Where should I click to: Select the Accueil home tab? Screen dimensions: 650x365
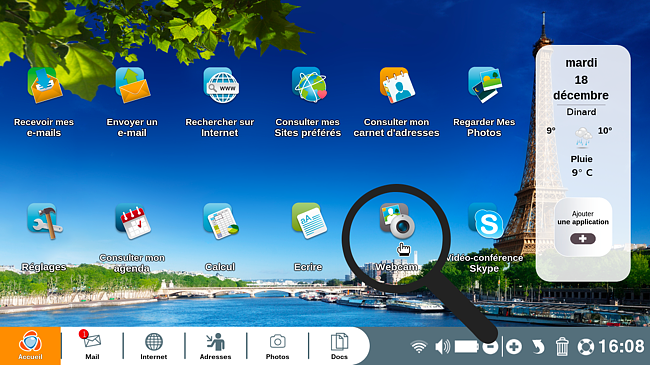(x=30, y=346)
